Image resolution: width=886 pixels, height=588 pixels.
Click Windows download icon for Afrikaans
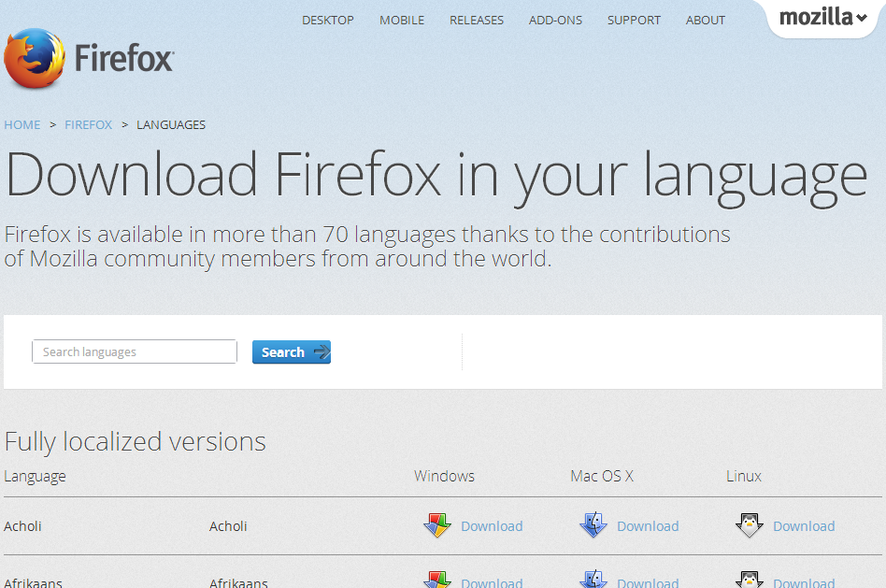437,580
